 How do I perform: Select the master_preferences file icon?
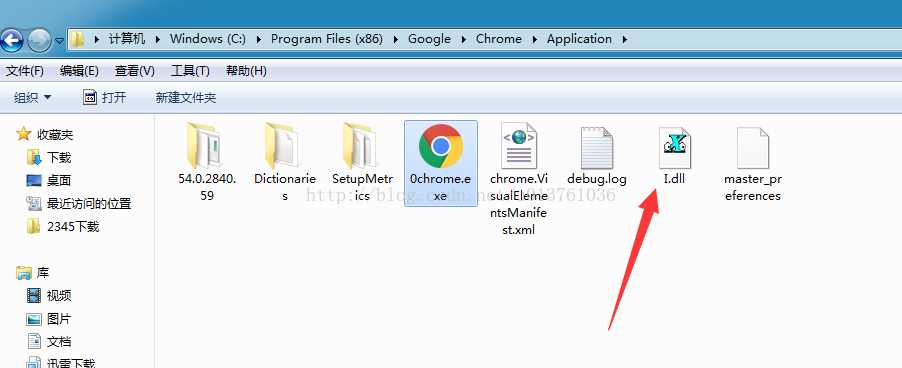click(x=752, y=147)
